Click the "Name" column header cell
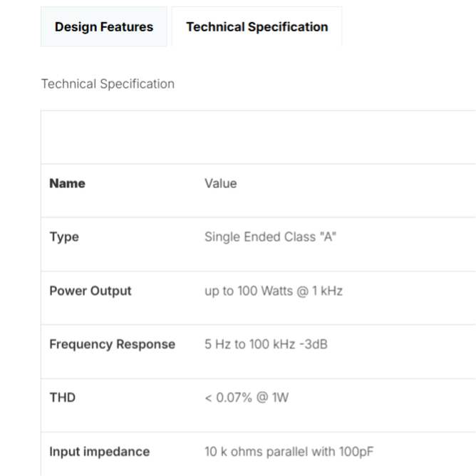 tap(67, 183)
